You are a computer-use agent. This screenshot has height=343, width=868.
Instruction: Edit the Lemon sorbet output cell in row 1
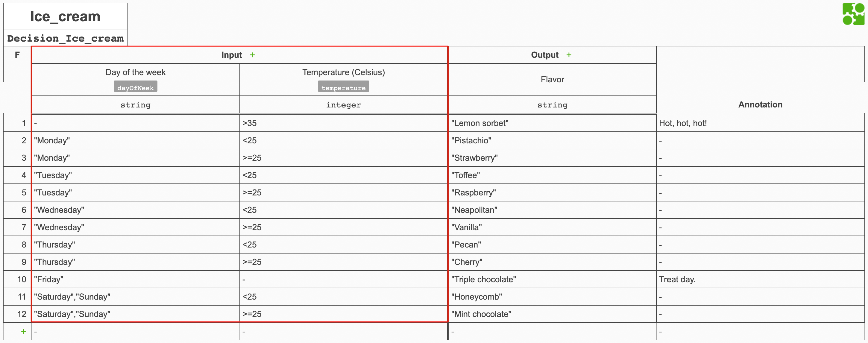(x=480, y=123)
